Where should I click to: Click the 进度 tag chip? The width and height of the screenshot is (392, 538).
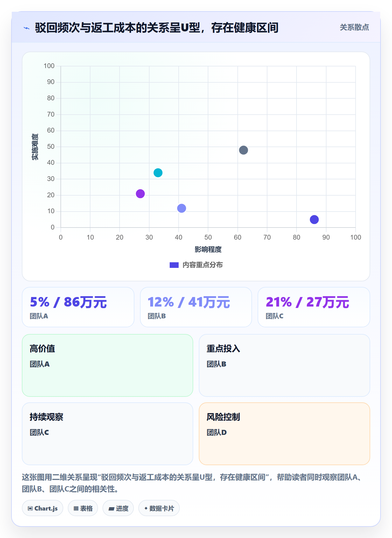click(x=118, y=508)
